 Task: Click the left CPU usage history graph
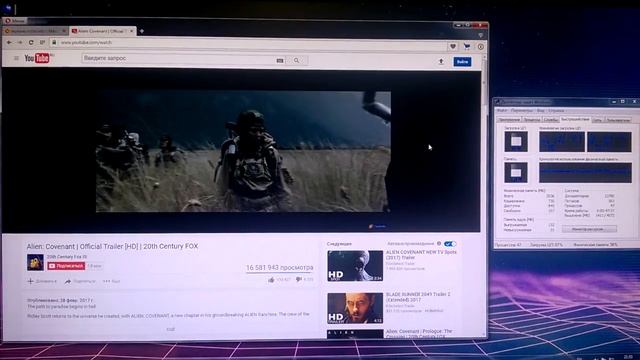coord(562,142)
